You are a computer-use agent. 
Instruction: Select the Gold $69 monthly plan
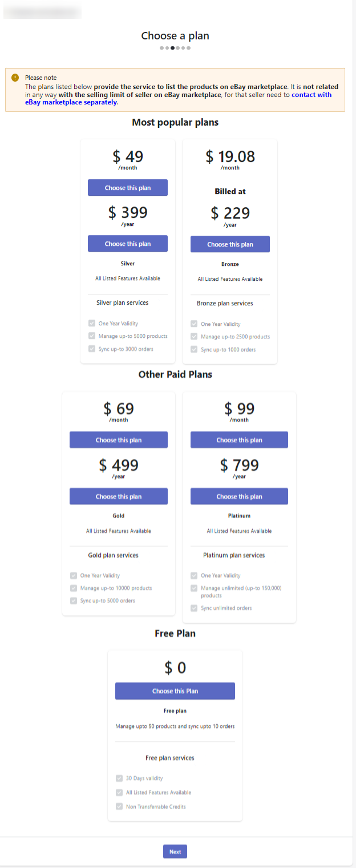[x=119, y=440]
